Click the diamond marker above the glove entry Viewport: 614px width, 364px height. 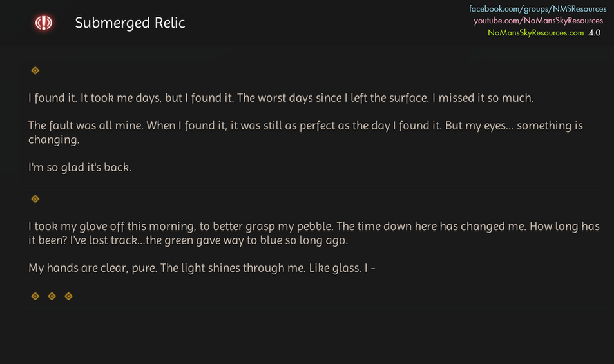[35, 199]
